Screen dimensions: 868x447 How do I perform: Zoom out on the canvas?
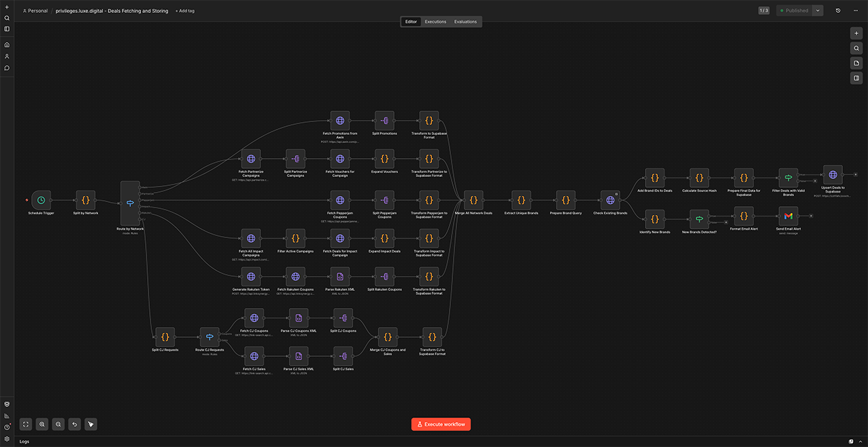pos(58,424)
